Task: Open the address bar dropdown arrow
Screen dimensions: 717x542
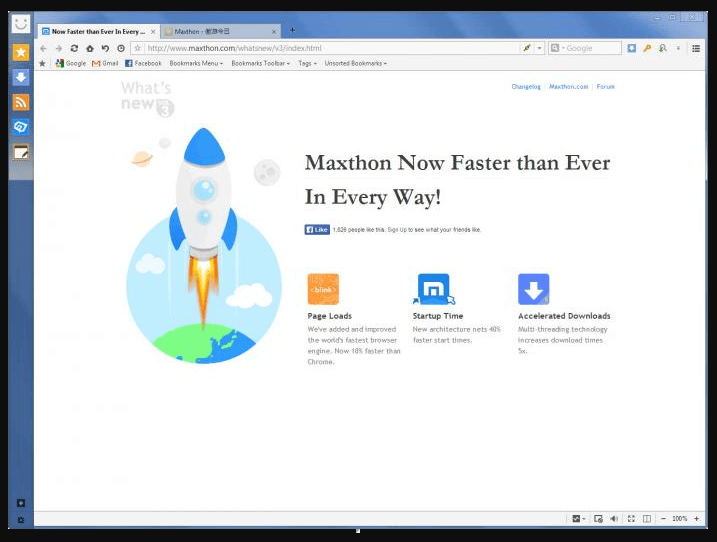Action: click(x=540, y=48)
